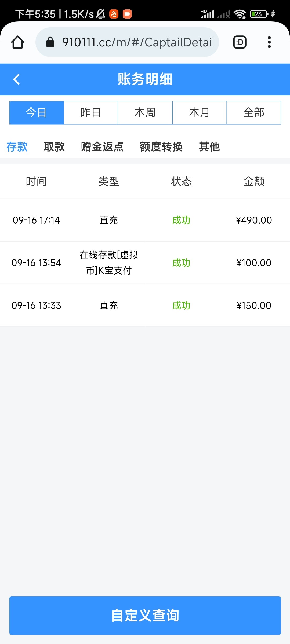Select the 昨日 date filter
The width and height of the screenshot is (290, 644).
point(91,113)
